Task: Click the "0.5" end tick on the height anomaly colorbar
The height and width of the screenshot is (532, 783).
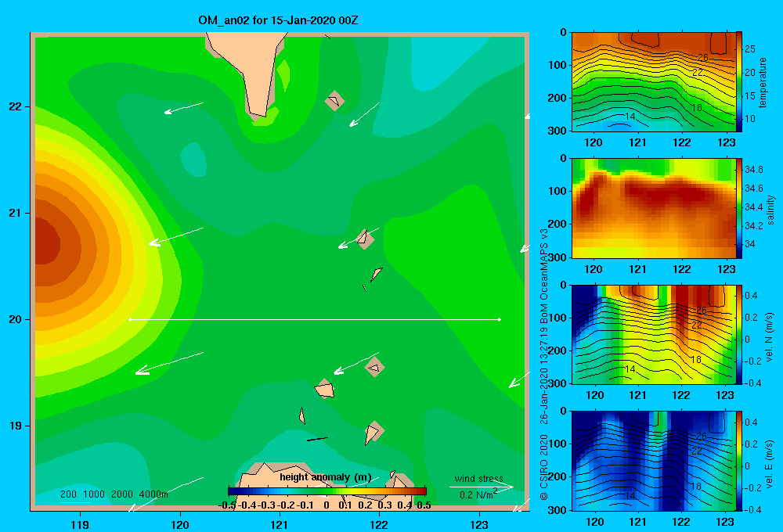Action: coord(424,505)
